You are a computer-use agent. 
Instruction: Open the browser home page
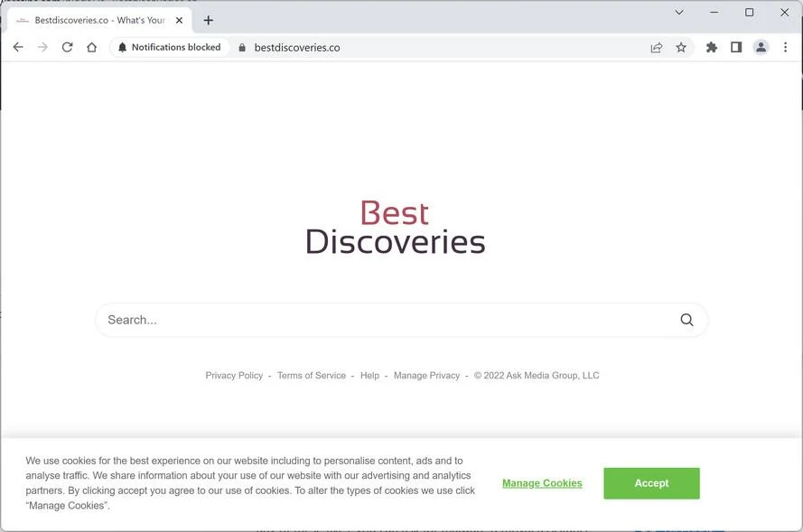[91, 47]
